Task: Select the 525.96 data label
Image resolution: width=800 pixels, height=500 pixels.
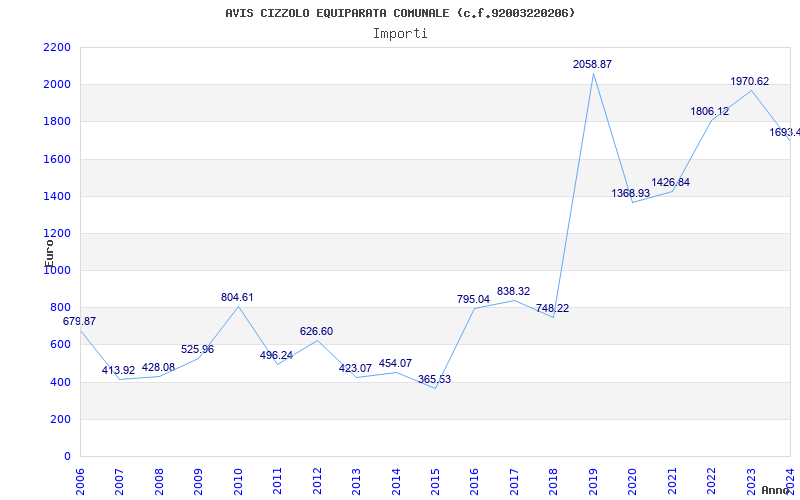Action: pyautogui.click(x=197, y=349)
